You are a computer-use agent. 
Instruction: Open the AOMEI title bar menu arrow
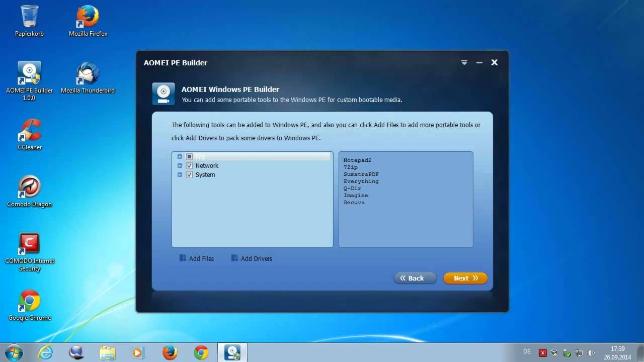click(464, 62)
